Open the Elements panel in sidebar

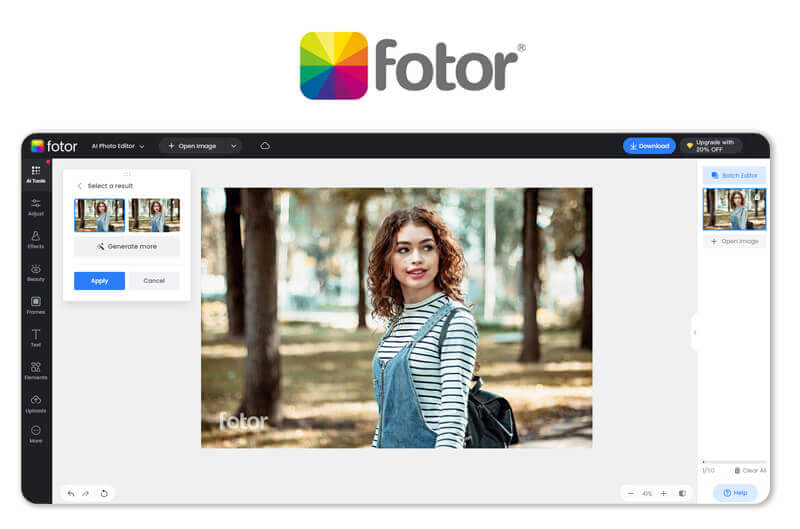point(36,371)
